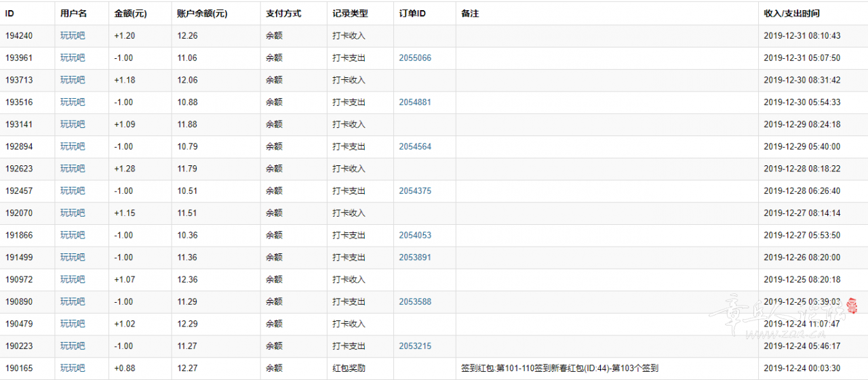Open order link 2053588

[x=415, y=302]
